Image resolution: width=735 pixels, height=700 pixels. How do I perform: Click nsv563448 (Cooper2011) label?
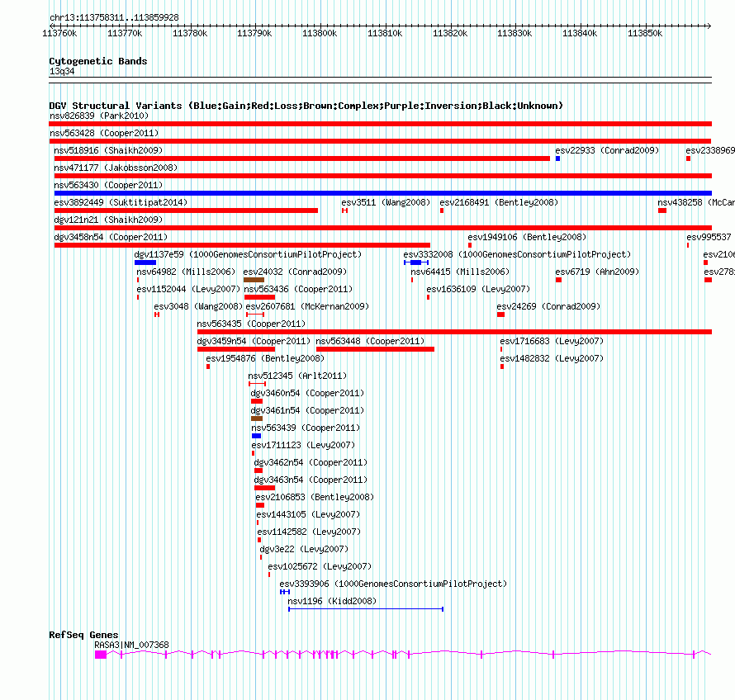(370, 341)
